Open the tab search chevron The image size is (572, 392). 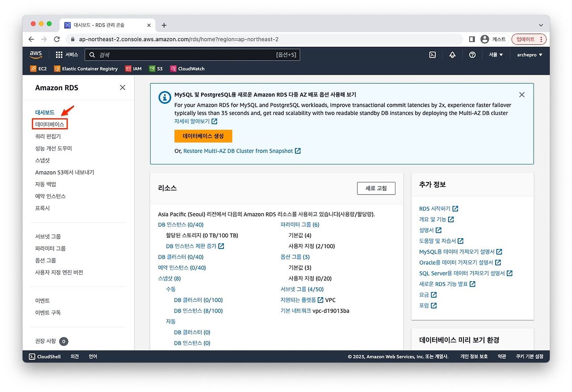pos(541,25)
